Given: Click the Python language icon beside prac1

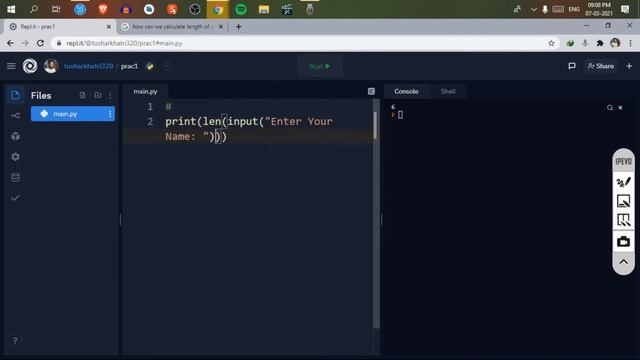Looking at the screenshot, I should [x=150, y=66].
